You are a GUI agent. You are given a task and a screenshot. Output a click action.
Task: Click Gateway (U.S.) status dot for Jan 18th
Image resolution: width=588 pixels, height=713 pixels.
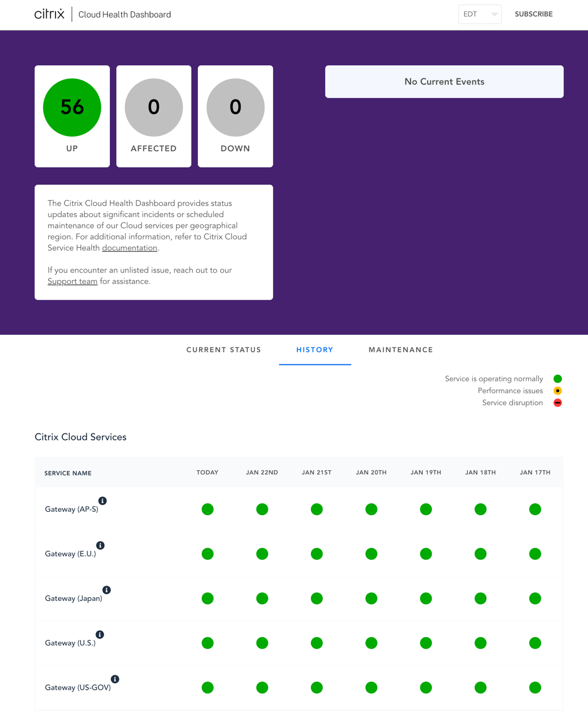click(480, 643)
